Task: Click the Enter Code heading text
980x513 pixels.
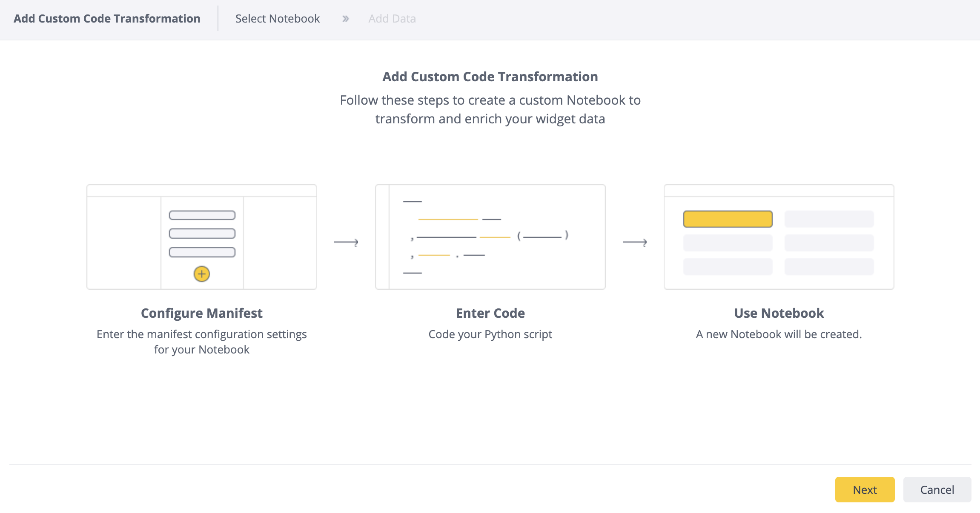Action: click(490, 313)
